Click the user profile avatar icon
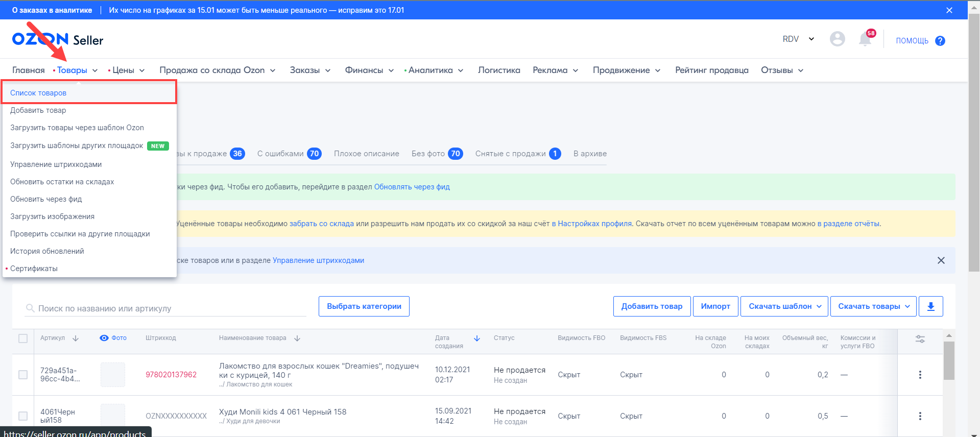This screenshot has width=980, height=437. point(837,39)
